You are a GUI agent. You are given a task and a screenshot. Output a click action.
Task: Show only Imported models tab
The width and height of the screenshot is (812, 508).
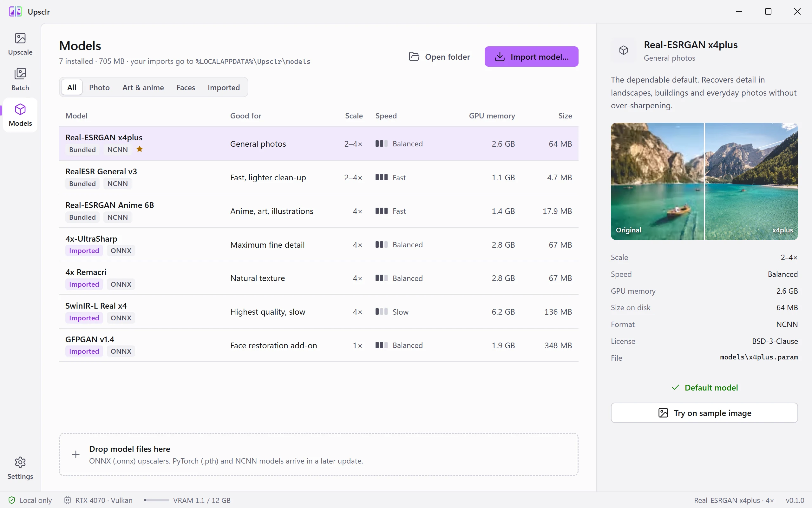click(x=224, y=87)
